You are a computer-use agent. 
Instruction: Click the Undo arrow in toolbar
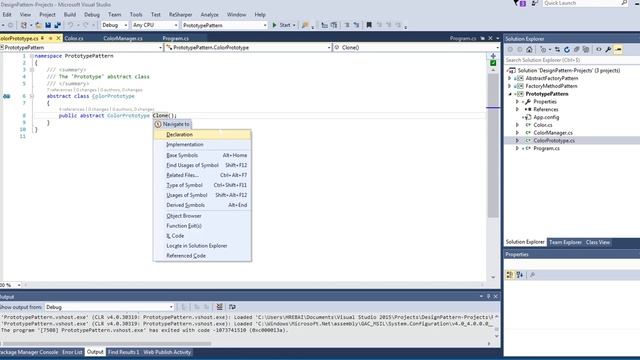tap(71, 25)
